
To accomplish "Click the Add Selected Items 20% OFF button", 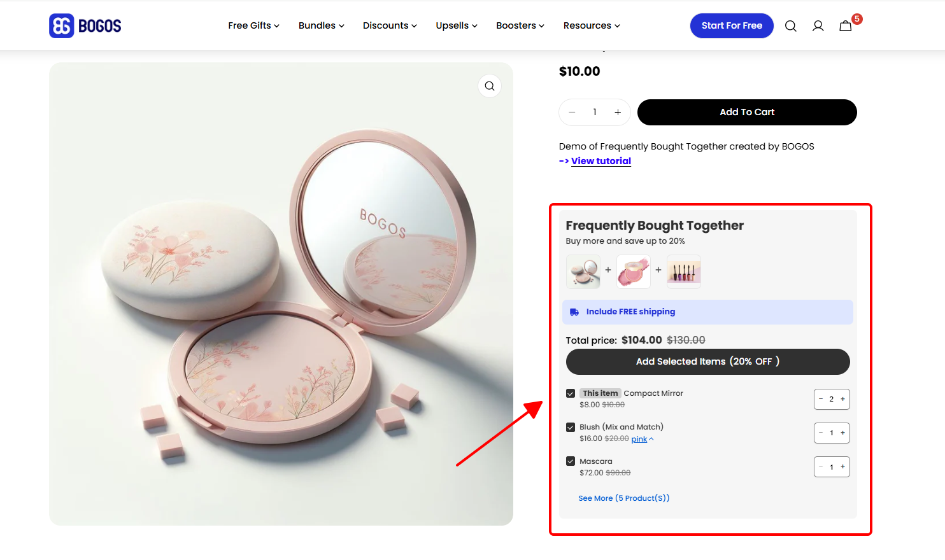I will (707, 361).
